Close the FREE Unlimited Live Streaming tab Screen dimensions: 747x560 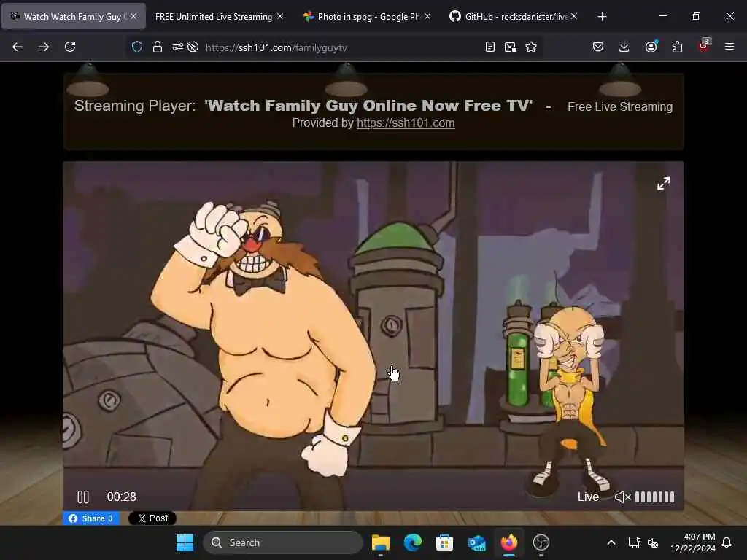click(x=280, y=16)
